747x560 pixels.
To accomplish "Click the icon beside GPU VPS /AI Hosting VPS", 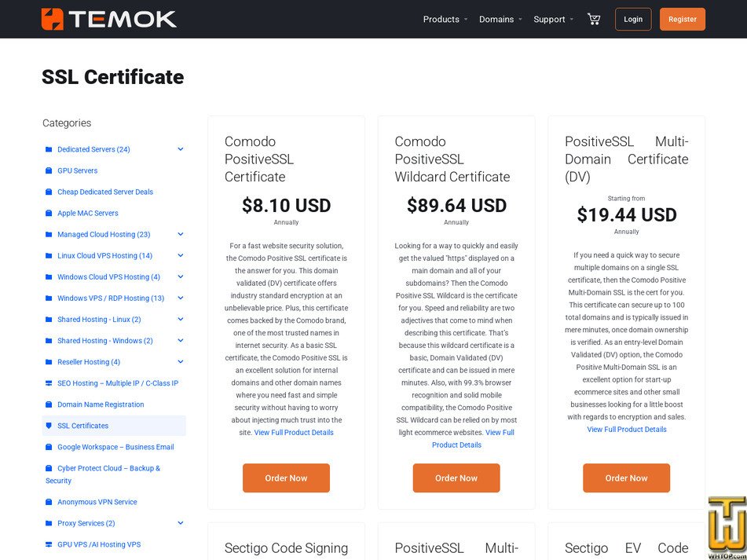I will [49, 544].
